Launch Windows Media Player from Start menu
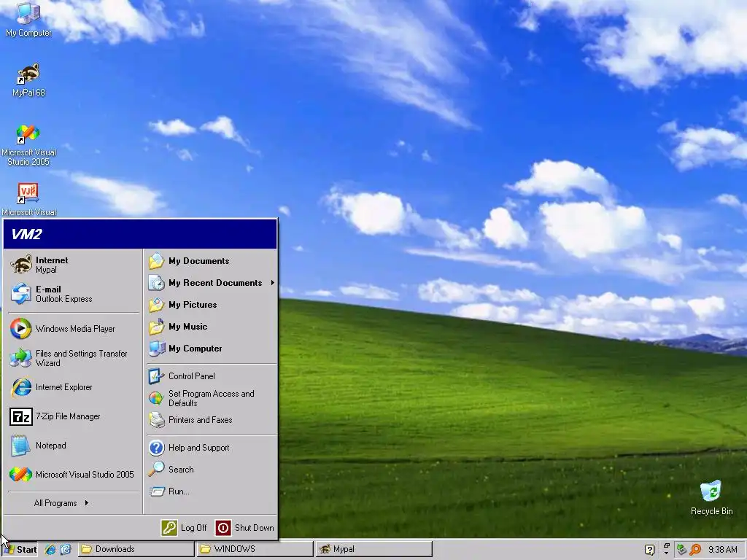 click(x=72, y=329)
